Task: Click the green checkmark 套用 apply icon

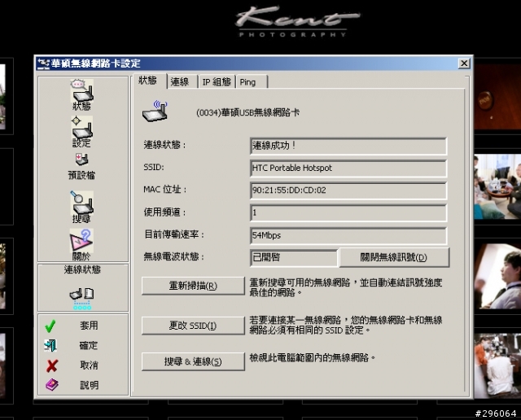Action: click(50, 326)
